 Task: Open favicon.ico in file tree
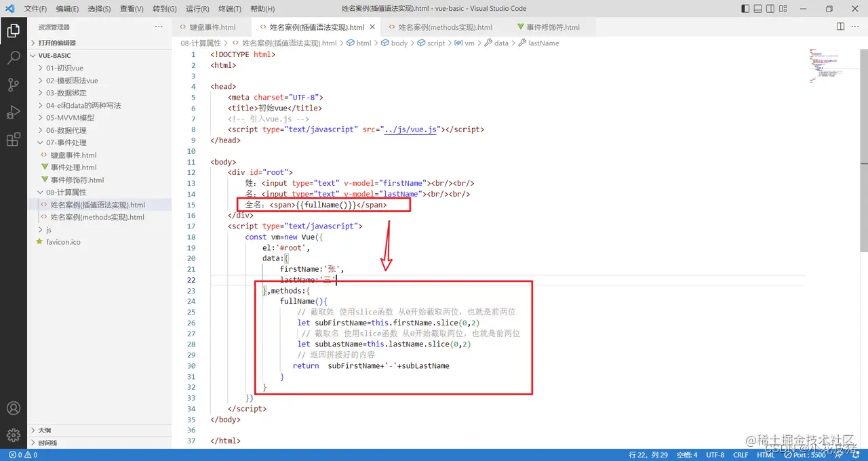100,242
